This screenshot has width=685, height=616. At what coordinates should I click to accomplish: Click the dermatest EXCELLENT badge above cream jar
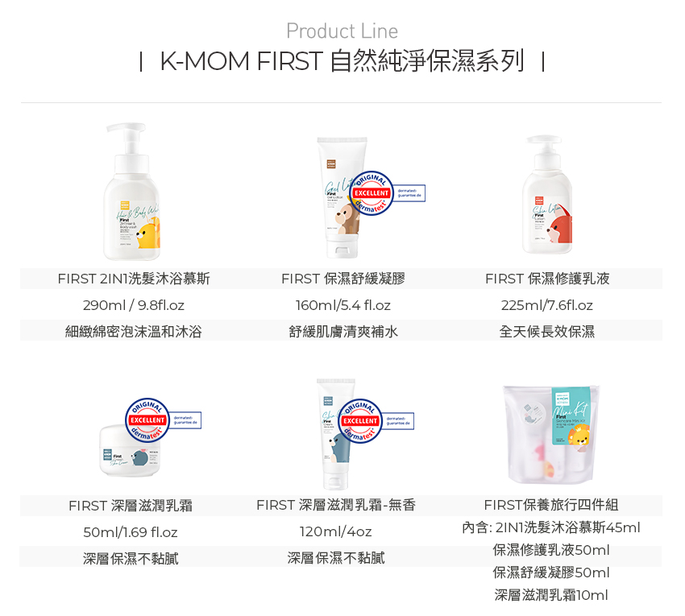(147, 420)
